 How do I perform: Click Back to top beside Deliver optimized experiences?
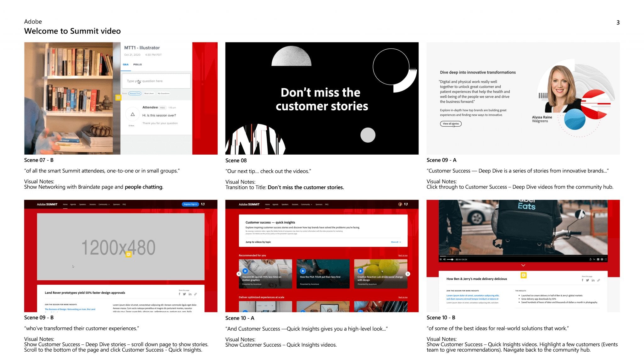pyautogui.click(x=403, y=297)
